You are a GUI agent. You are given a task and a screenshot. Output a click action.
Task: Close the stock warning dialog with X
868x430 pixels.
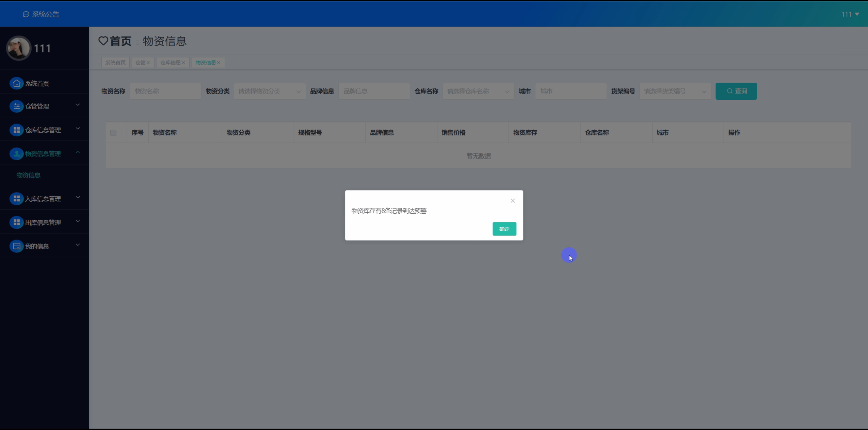coord(513,201)
